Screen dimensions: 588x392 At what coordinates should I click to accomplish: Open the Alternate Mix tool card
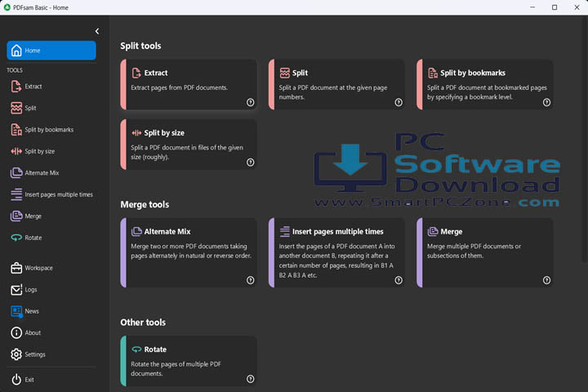coord(189,253)
